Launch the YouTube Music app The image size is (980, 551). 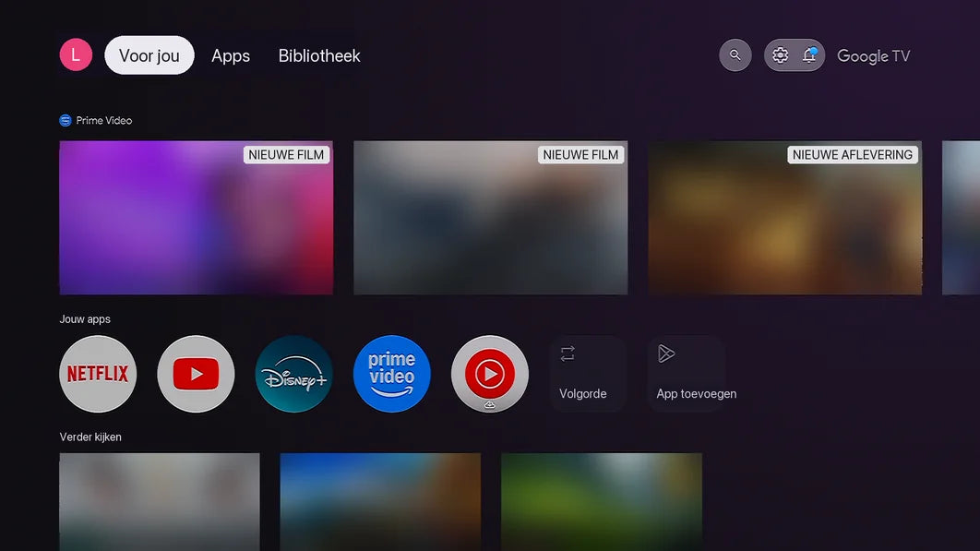click(490, 374)
